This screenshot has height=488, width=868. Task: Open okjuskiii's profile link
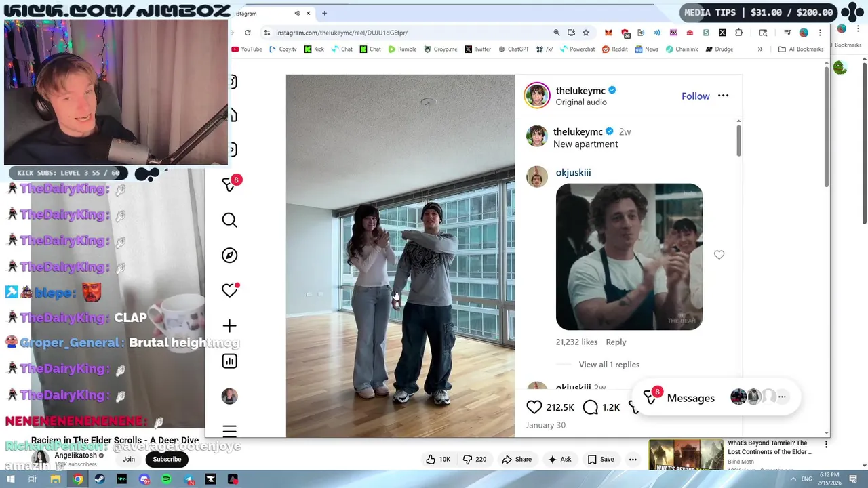[x=573, y=172]
